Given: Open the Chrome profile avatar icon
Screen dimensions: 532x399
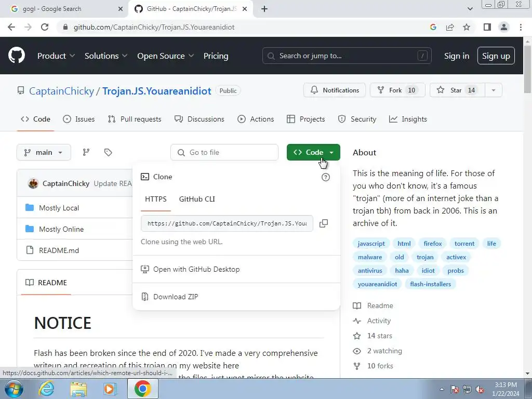Looking at the screenshot, I should click(x=504, y=27).
